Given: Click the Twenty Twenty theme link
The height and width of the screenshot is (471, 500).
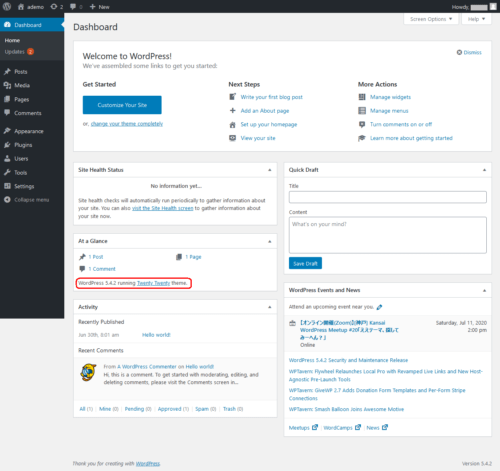Looking at the screenshot, I should click(x=153, y=283).
